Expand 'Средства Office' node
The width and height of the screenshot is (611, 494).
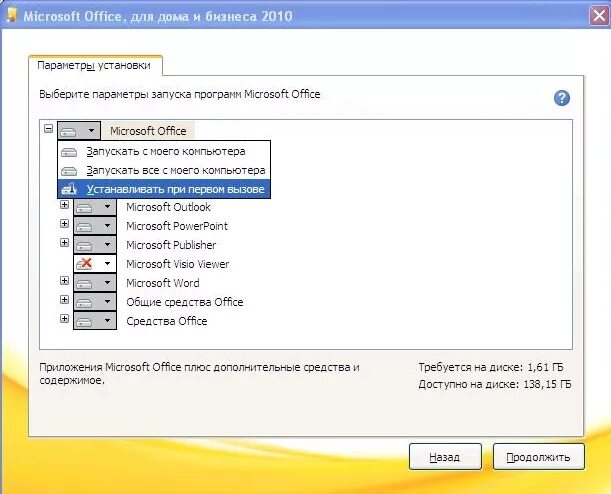pyautogui.click(x=65, y=319)
